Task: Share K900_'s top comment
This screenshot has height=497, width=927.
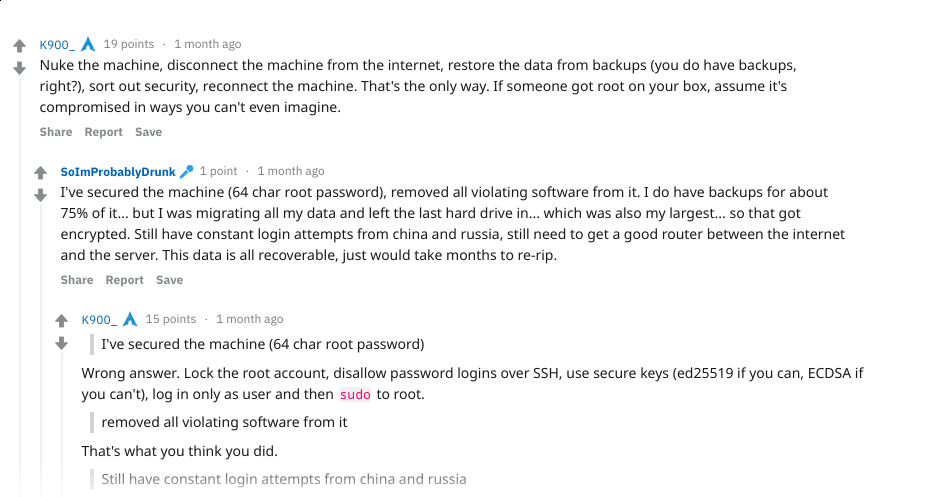Action: pyautogui.click(x=56, y=132)
